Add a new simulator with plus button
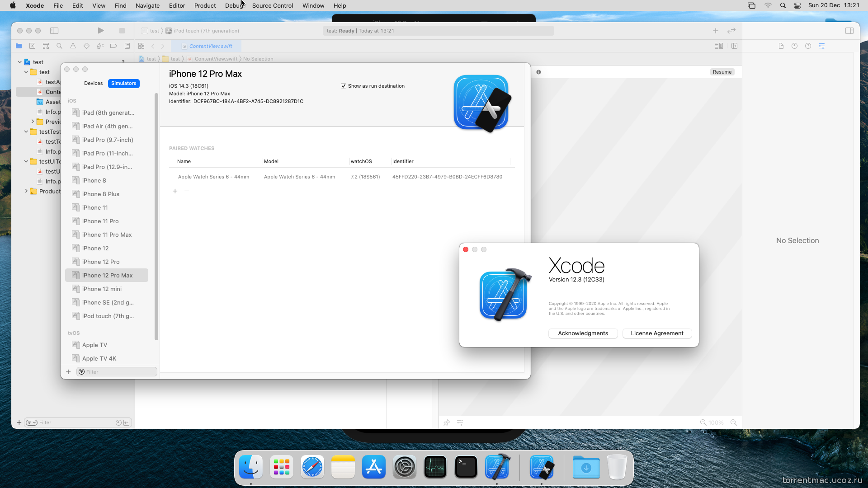 pyautogui.click(x=68, y=372)
